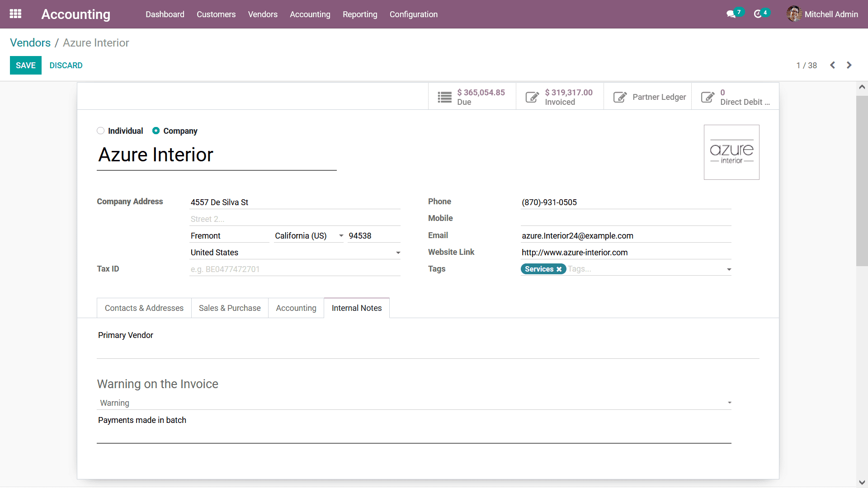Go to next record arrow

point(849,65)
